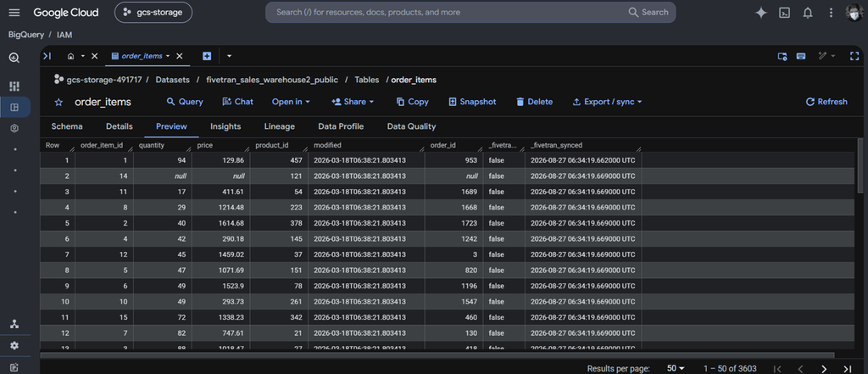This screenshot has height=374, width=868.
Task: Expand the Open in dropdown
Action: coord(291,102)
